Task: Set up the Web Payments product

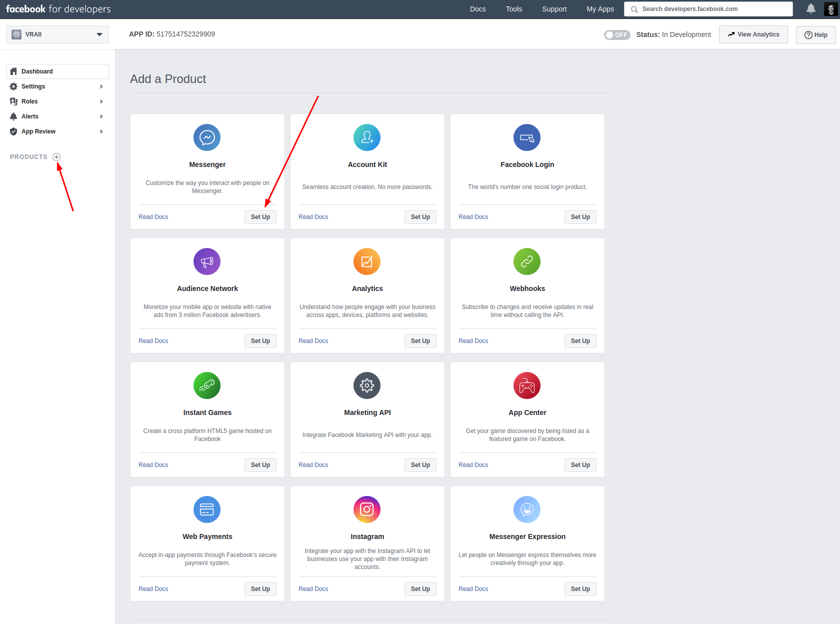Action: 260,589
